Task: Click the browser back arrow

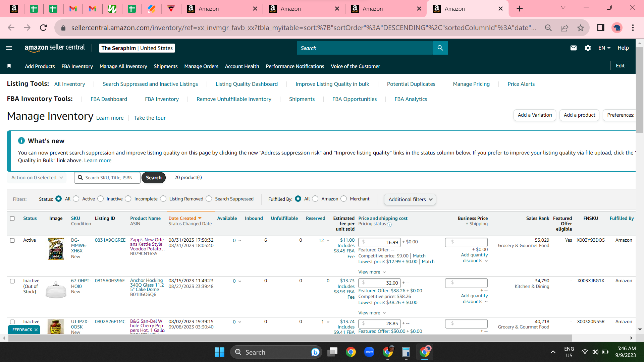Action: click(x=11, y=28)
